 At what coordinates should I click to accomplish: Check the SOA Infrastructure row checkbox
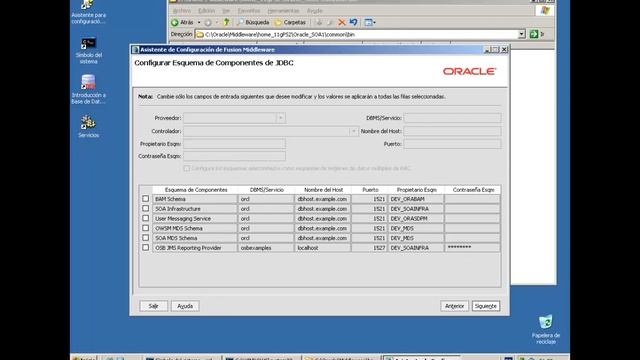click(x=145, y=209)
